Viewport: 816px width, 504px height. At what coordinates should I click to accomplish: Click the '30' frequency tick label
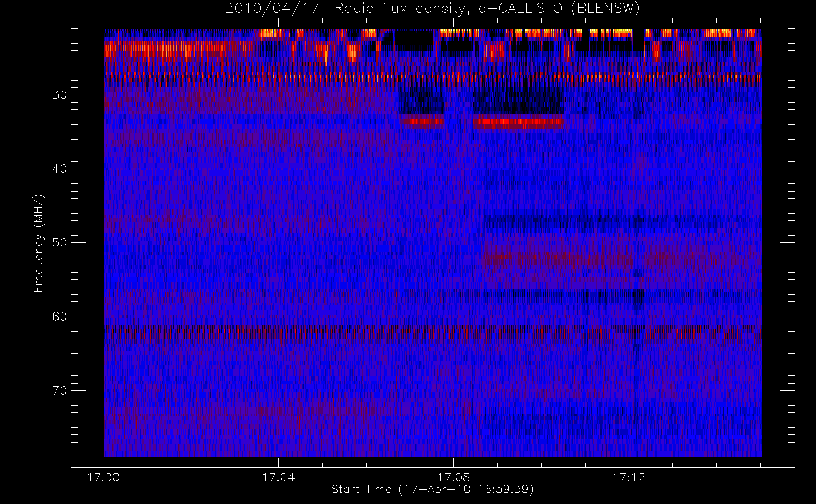coord(60,95)
